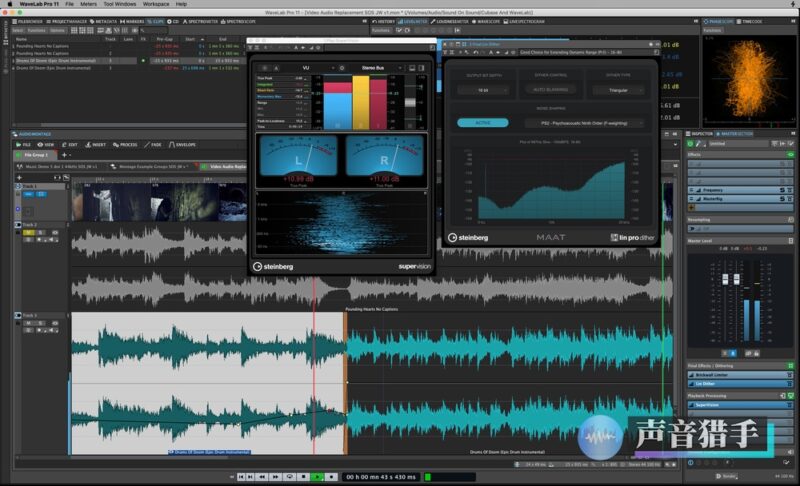Click the fast forward transport button
This screenshot has height=486, width=800.
click(276, 477)
